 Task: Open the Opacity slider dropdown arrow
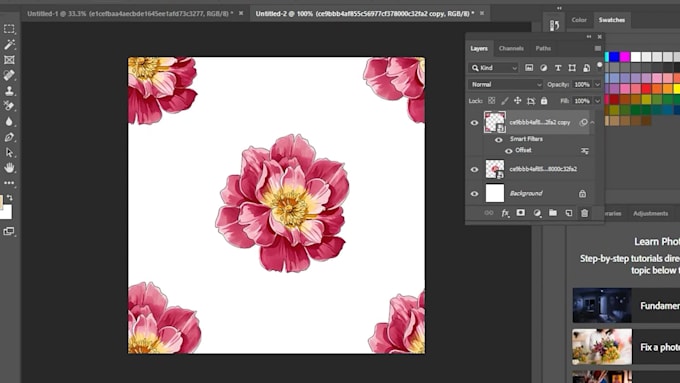pyautogui.click(x=597, y=85)
